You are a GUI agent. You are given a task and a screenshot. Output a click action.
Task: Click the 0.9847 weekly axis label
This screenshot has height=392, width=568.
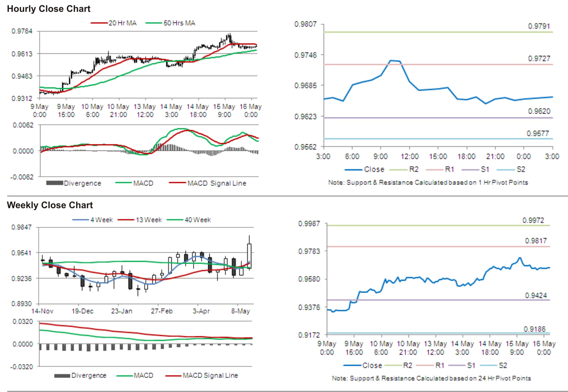point(22,227)
